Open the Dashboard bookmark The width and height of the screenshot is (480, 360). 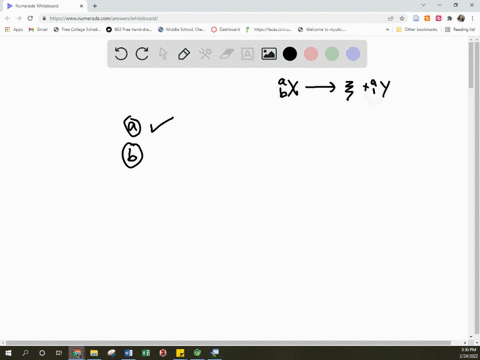[226, 29]
